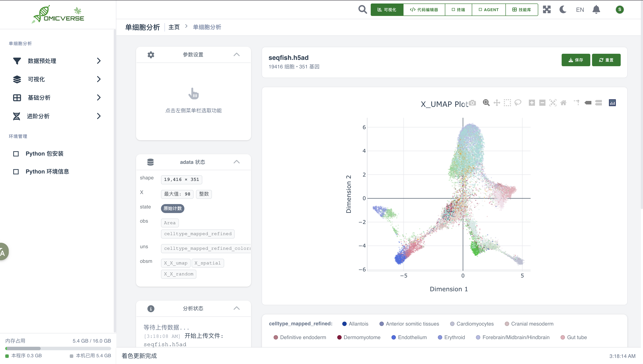
Task: Toggle dark mode moon icon
Action: tap(563, 10)
